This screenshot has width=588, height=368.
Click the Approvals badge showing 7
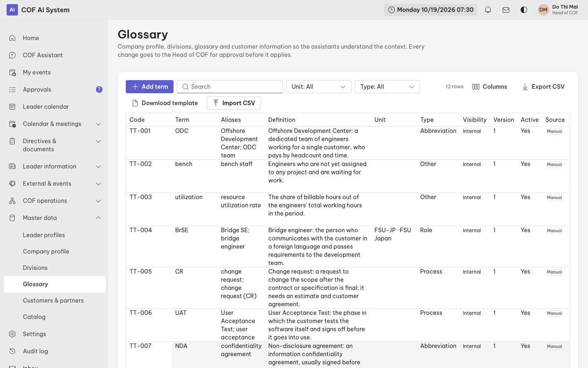point(99,90)
